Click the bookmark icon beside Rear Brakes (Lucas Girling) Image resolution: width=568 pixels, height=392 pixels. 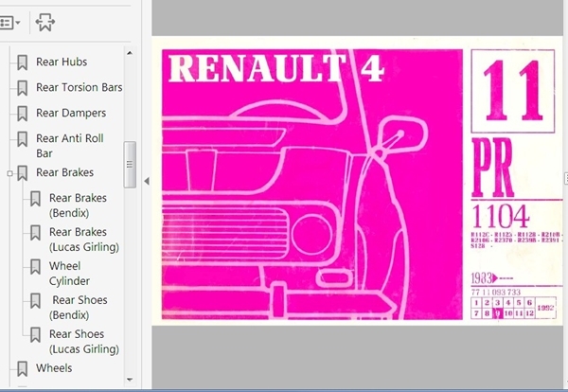(35, 233)
